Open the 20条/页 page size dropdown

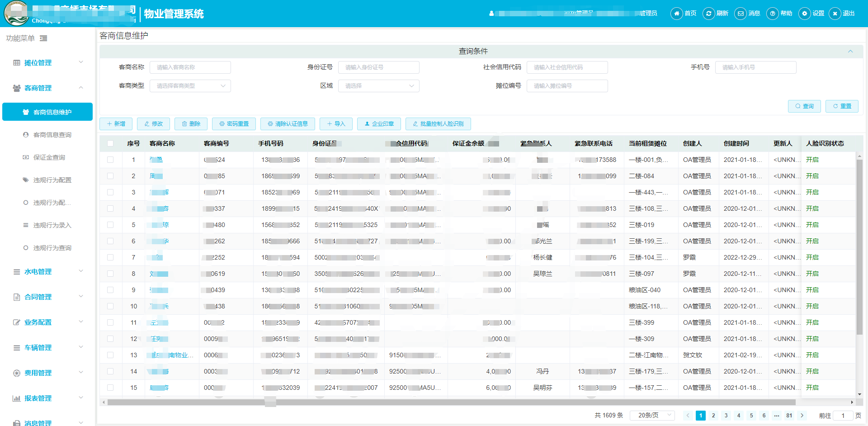pos(653,416)
